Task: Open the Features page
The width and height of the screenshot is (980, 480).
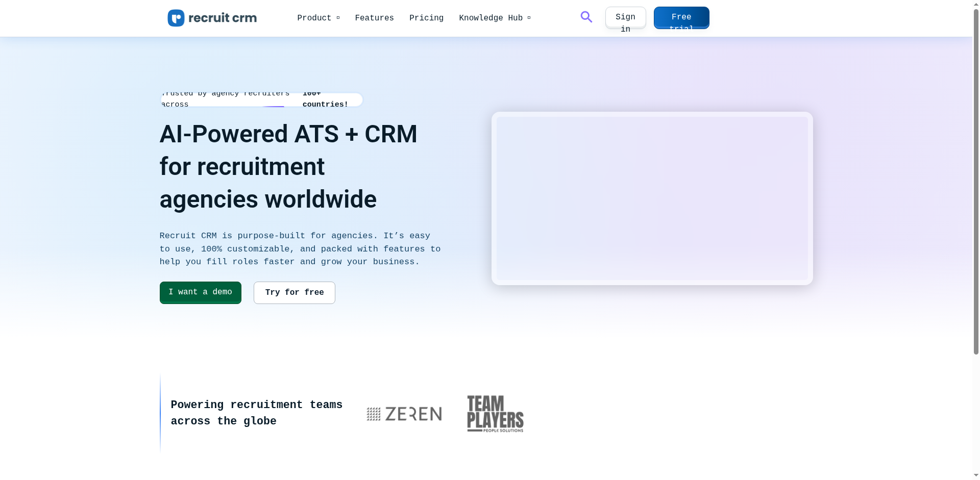Action: tap(374, 18)
